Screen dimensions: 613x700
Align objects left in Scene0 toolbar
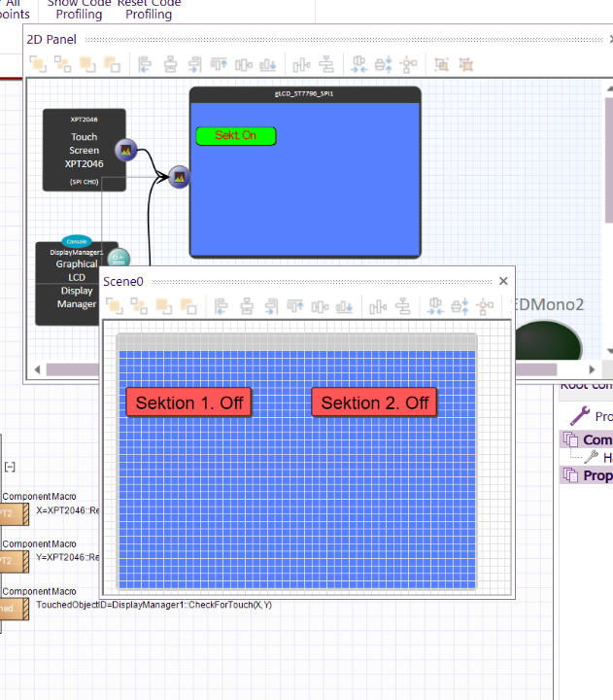coord(221,306)
